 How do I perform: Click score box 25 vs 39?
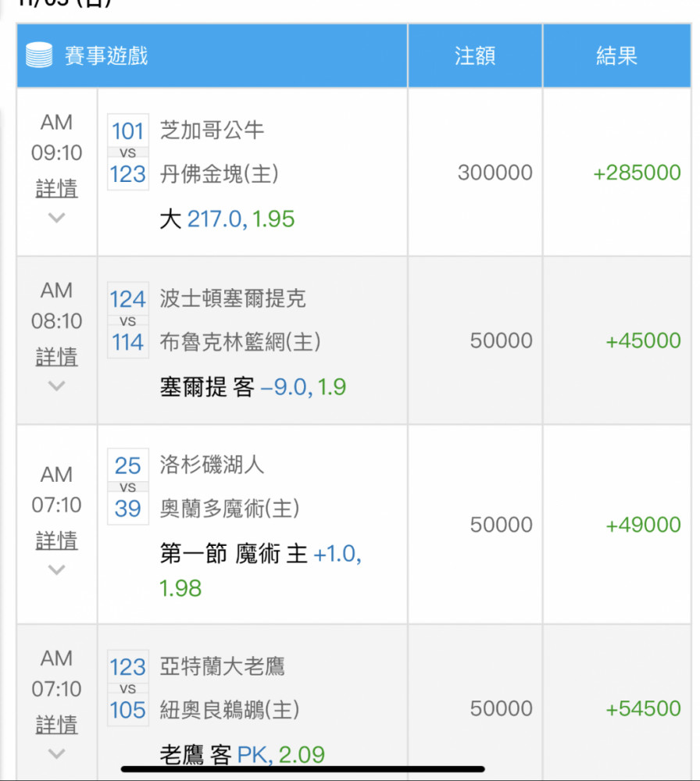128,487
